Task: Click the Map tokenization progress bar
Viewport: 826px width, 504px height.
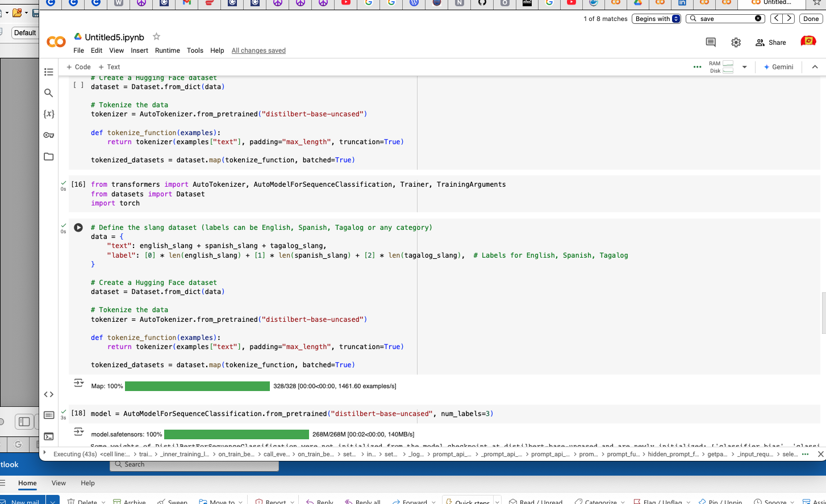Action: click(197, 386)
